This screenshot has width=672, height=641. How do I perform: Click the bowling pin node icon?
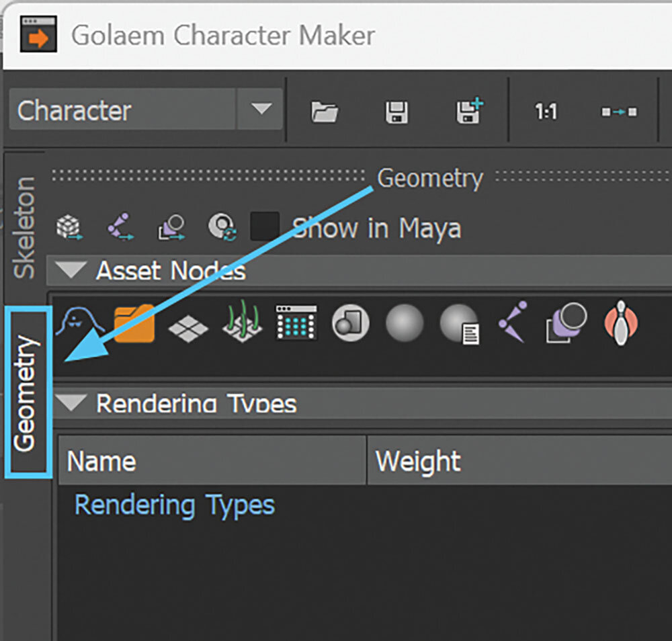click(620, 323)
